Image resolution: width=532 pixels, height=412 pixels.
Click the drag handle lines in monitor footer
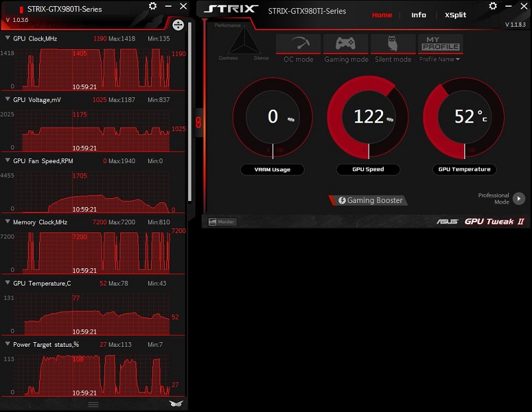[x=93, y=404]
